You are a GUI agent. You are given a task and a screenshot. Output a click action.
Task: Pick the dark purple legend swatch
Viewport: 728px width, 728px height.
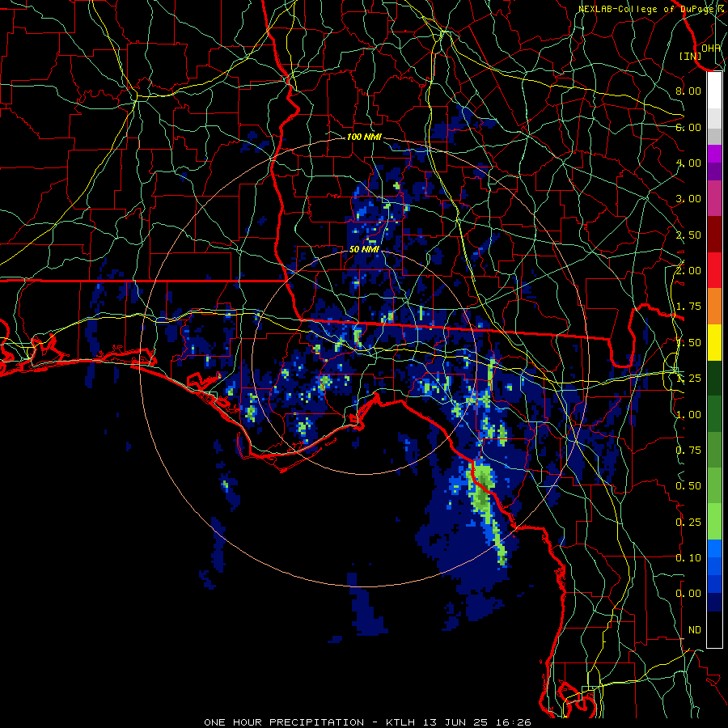714,171
